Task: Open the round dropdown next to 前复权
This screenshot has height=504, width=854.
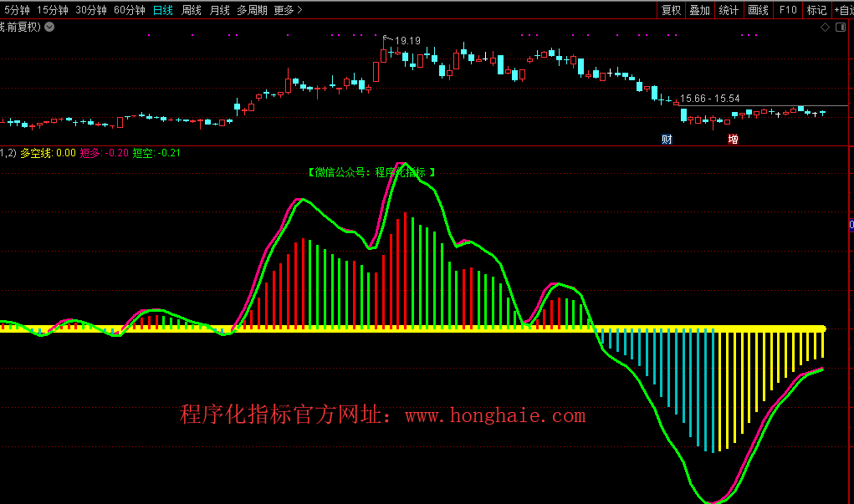Action: coord(49,27)
